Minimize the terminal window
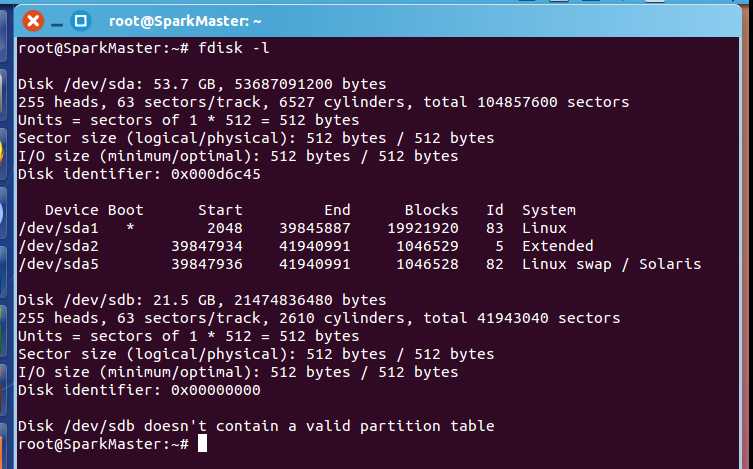 57,22
